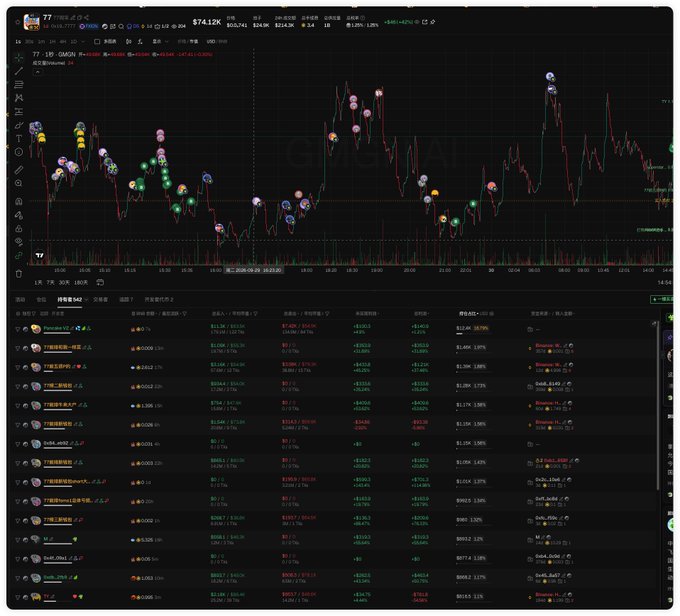Switch to the 开发者代币 2 tab
Image resolution: width=680 pixels, height=616 pixels.
[159, 300]
